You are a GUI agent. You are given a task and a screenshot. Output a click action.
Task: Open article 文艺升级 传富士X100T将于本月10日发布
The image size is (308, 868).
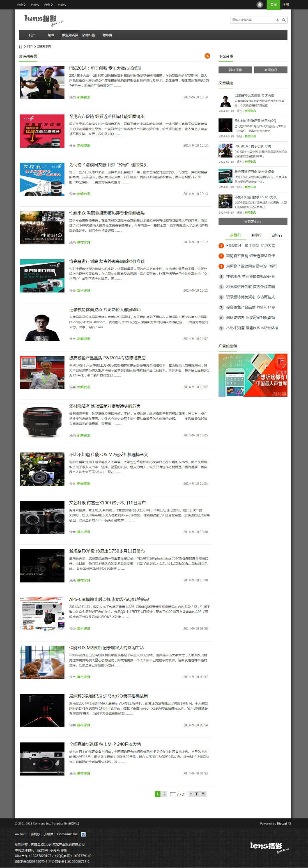point(107,503)
